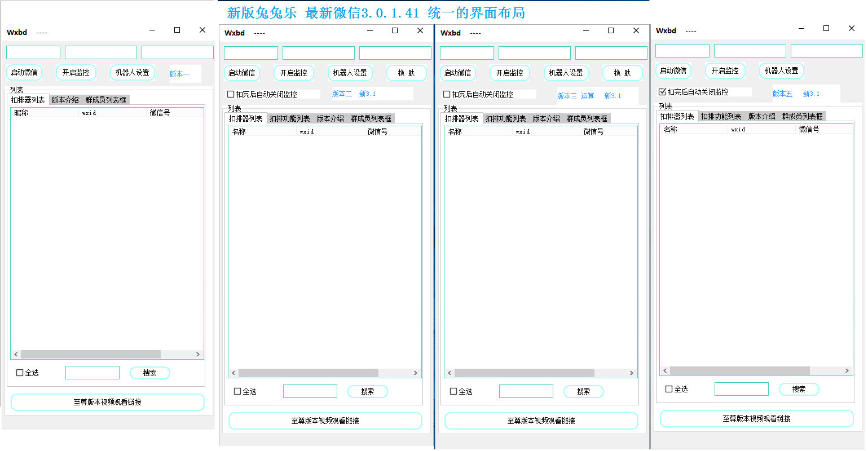Image resolution: width=868 pixels, height=451 pixels.
Task: Start monitoring with 开启监控 in 版本一 window
Action: pyautogui.click(x=76, y=73)
